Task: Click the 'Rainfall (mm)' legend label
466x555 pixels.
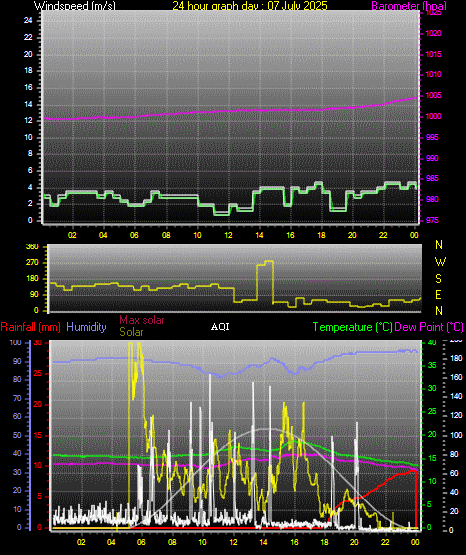Action: click(x=31, y=327)
